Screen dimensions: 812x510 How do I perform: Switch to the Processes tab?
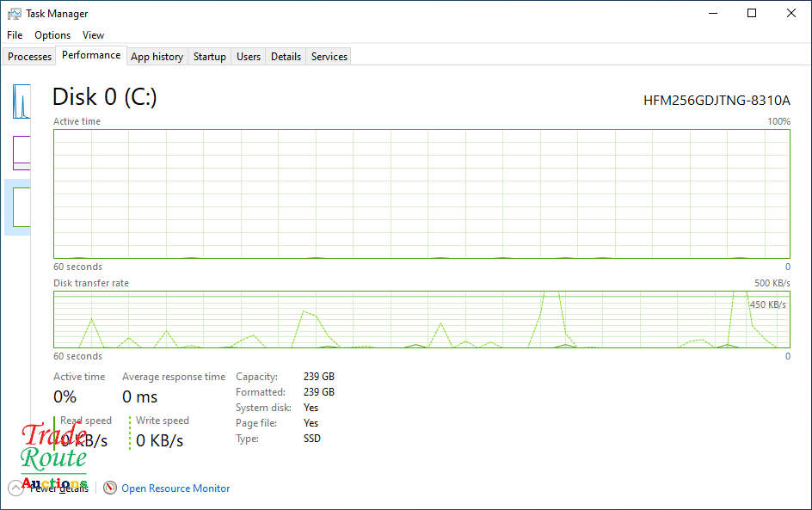[30, 57]
